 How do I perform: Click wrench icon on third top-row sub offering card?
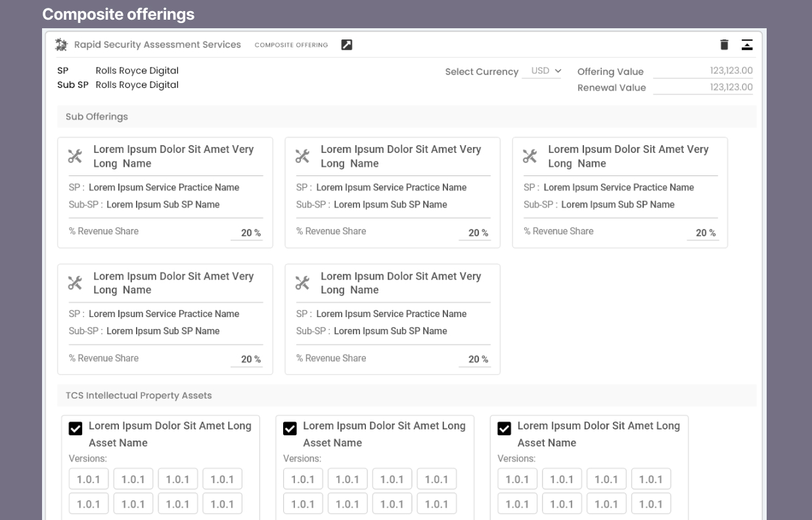click(530, 156)
